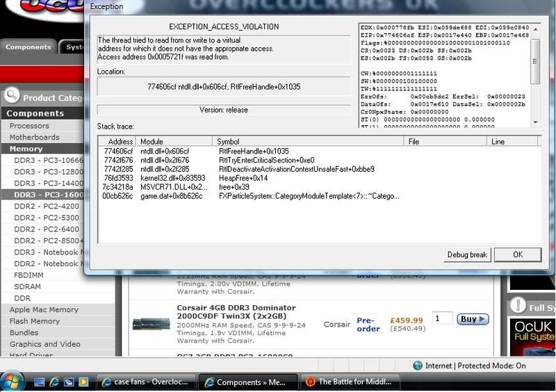Open Corsair 4GB DDR3 Dominator product link
The height and width of the screenshot is (392, 556).
pos(236,312)
